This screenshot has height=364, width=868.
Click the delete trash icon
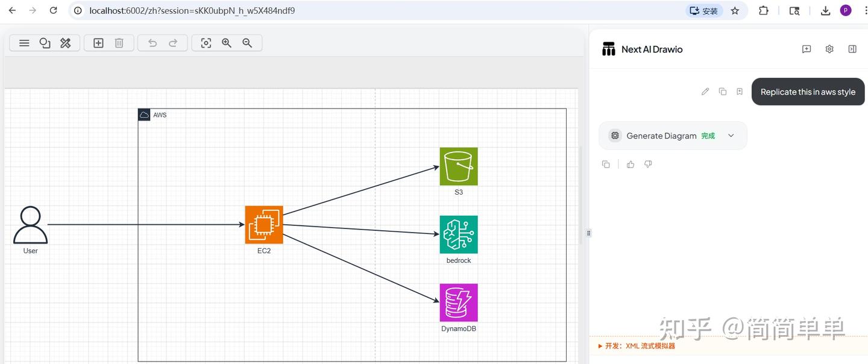119,43
